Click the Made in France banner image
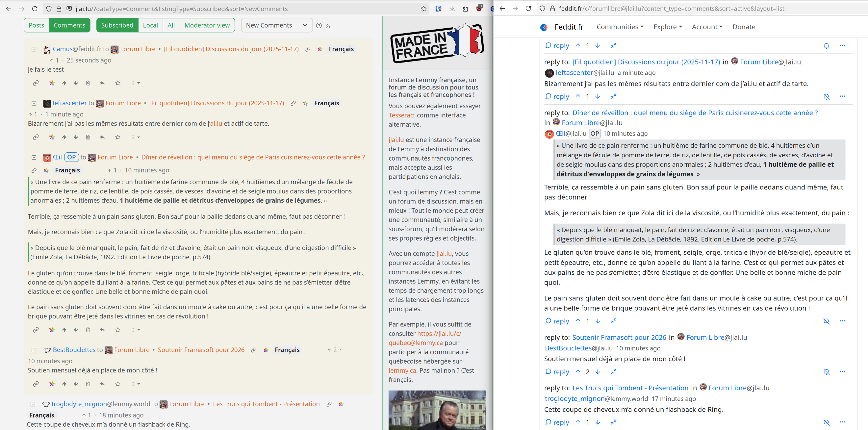The height and width of the screenshot is (430, 868). click(x=437, y=43)
